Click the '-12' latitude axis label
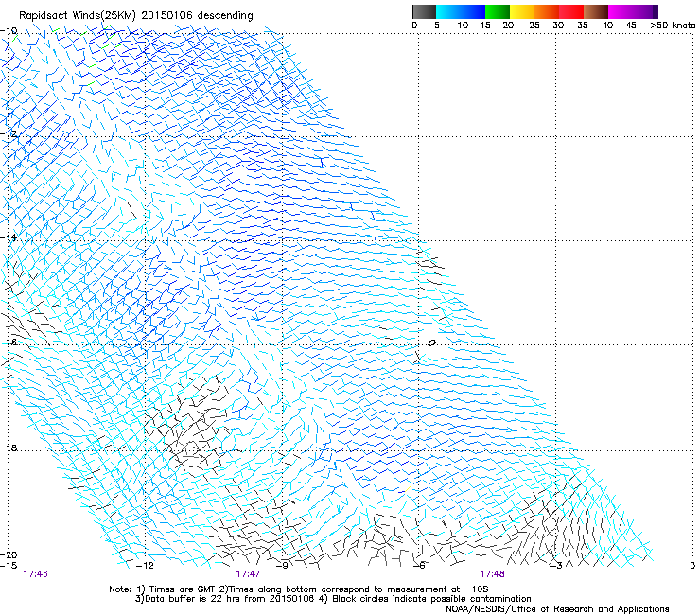 [9, 134]
